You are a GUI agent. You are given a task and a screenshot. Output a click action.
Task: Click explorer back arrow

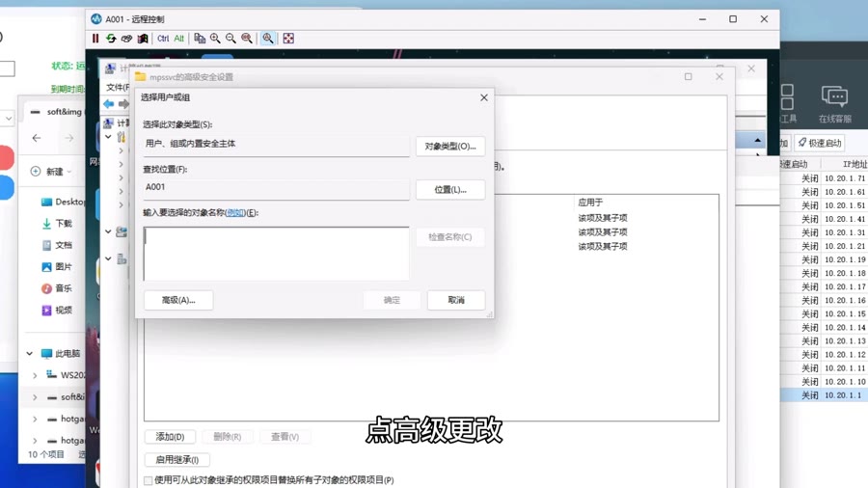point(37,138)
